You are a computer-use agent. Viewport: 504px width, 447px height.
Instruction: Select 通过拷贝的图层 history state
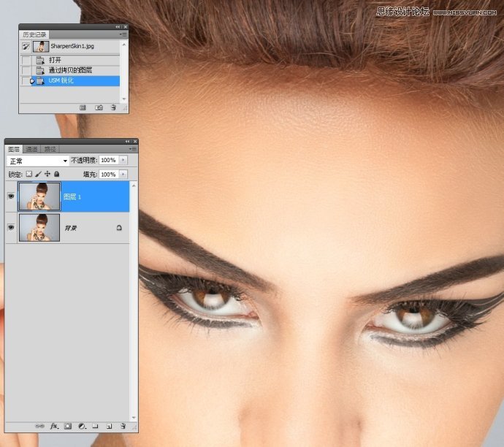(x=75, y=70)
